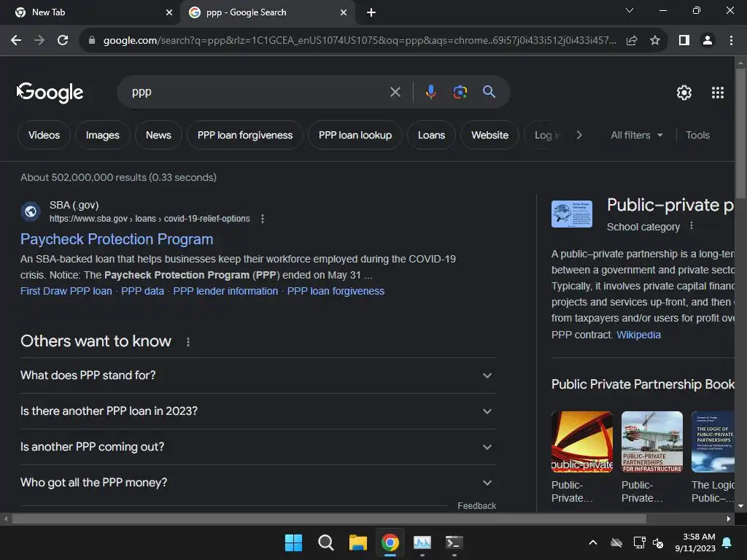Open the knowledge panel public-private partnership thumbnail
The image size is (747, 560).
[x=572, y=214]
